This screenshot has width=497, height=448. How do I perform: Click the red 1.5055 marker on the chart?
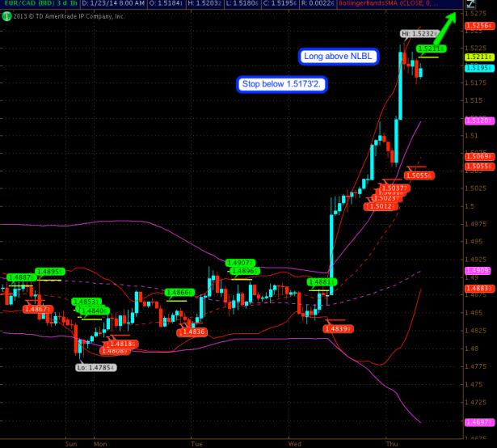tap(419, 175)
